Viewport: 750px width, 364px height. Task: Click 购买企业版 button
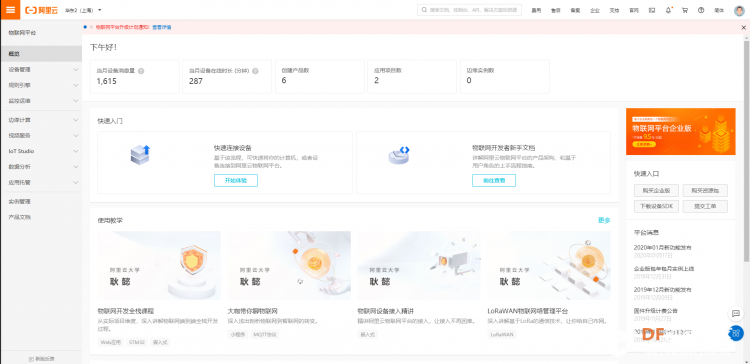tap(656, 190)
